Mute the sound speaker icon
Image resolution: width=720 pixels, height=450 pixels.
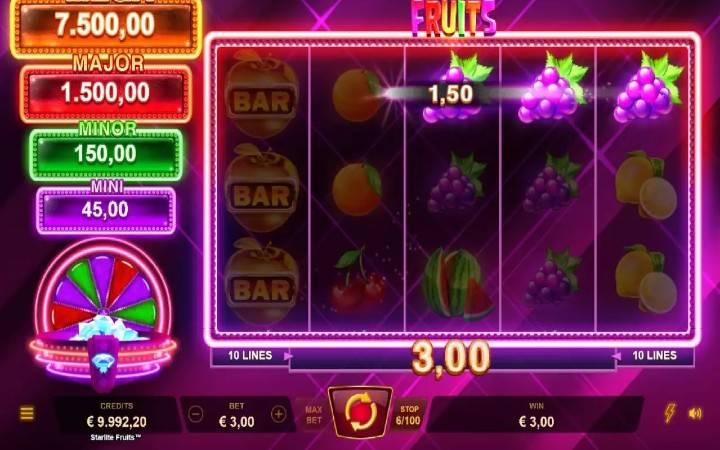(x=695, y=414)
